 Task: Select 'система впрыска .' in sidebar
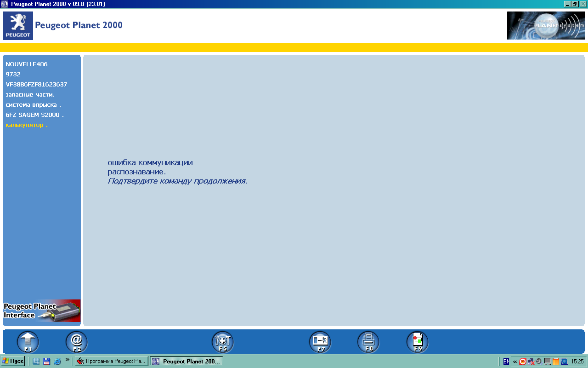pyautogui.click(x=34, y=105)
